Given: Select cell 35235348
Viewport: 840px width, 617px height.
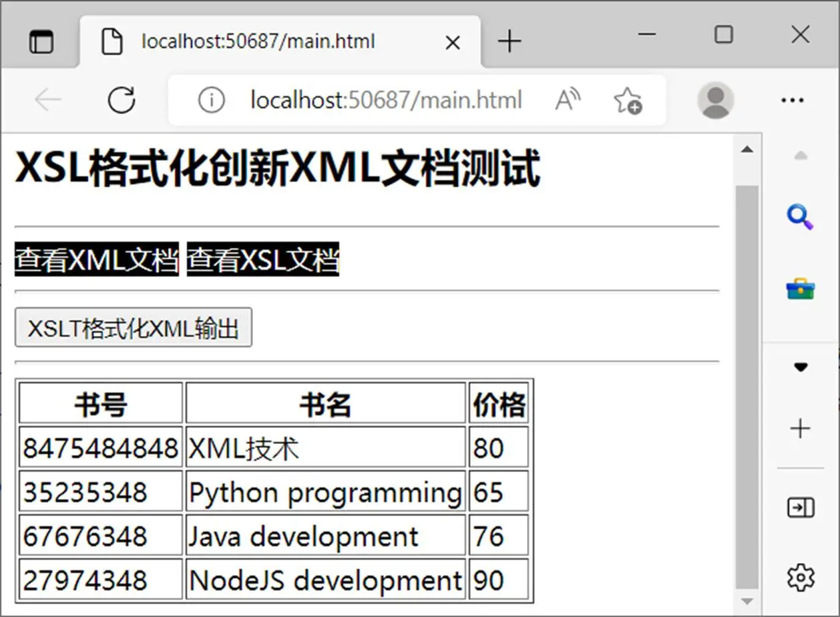Looking at the screenshot, I should 101,491.
